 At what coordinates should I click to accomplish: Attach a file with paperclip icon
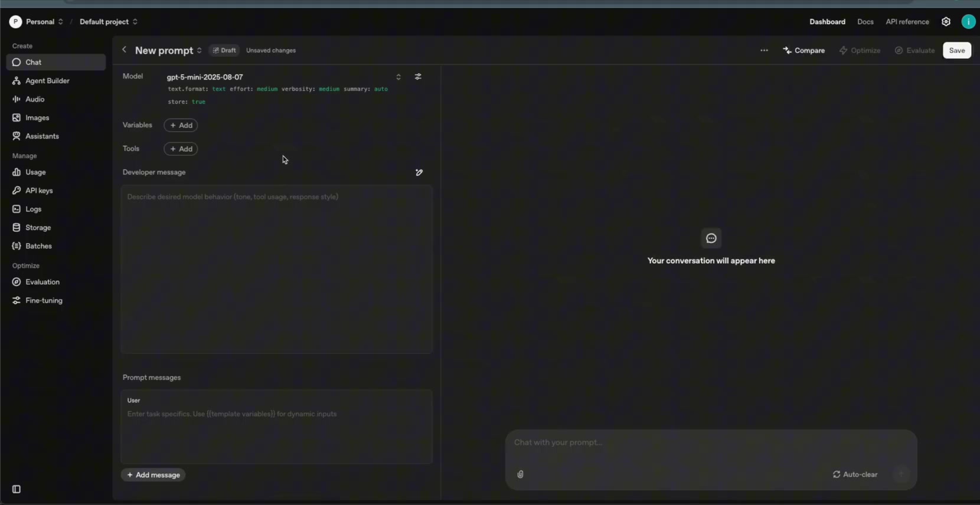coord(520,474)
